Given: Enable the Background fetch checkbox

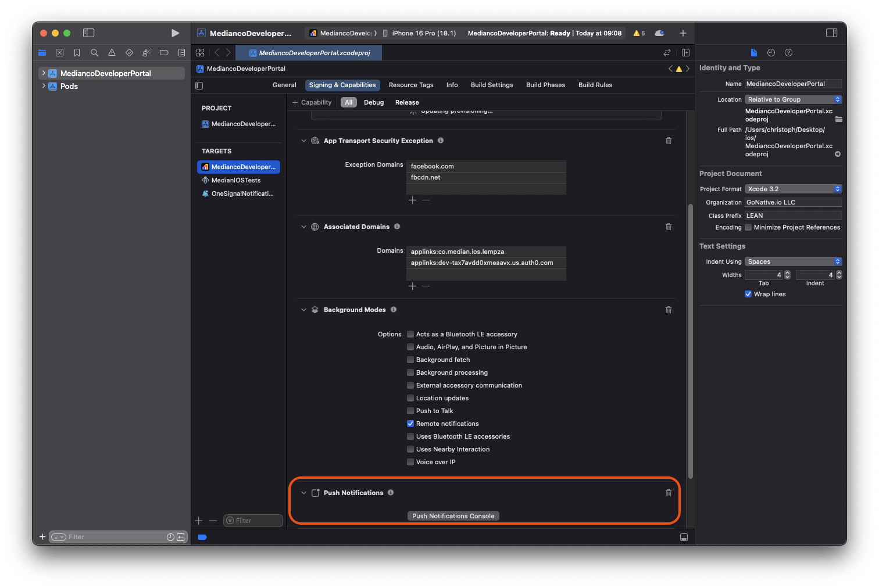Looking at the screenshot, I should point(410,360).
